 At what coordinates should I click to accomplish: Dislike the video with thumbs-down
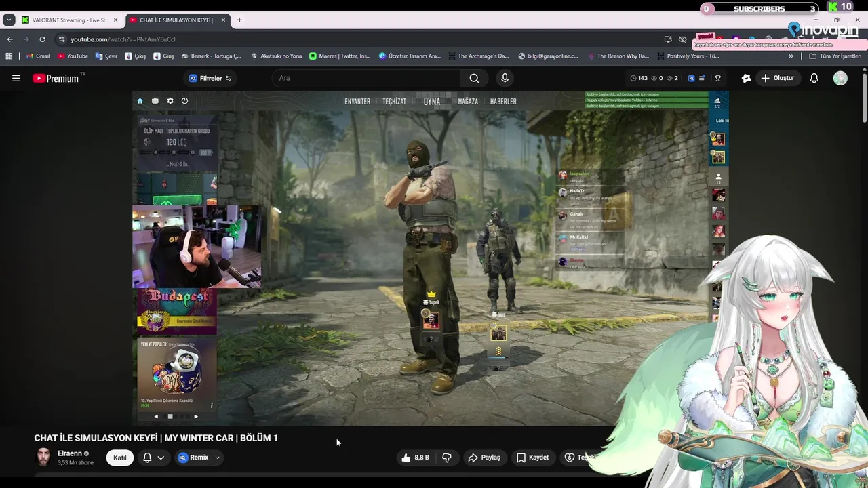(446, 457)
